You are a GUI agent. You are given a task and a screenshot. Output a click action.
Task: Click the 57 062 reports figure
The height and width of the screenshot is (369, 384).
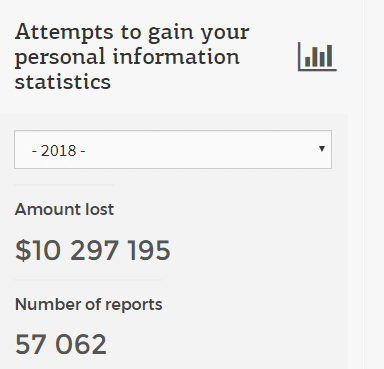[61, 344]
